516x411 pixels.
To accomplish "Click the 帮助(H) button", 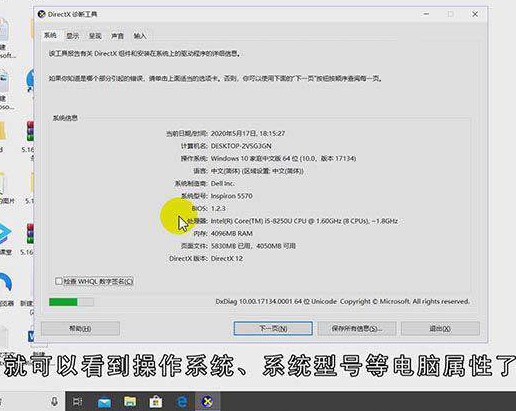I will pyautogui.click(x=80, y=329).
